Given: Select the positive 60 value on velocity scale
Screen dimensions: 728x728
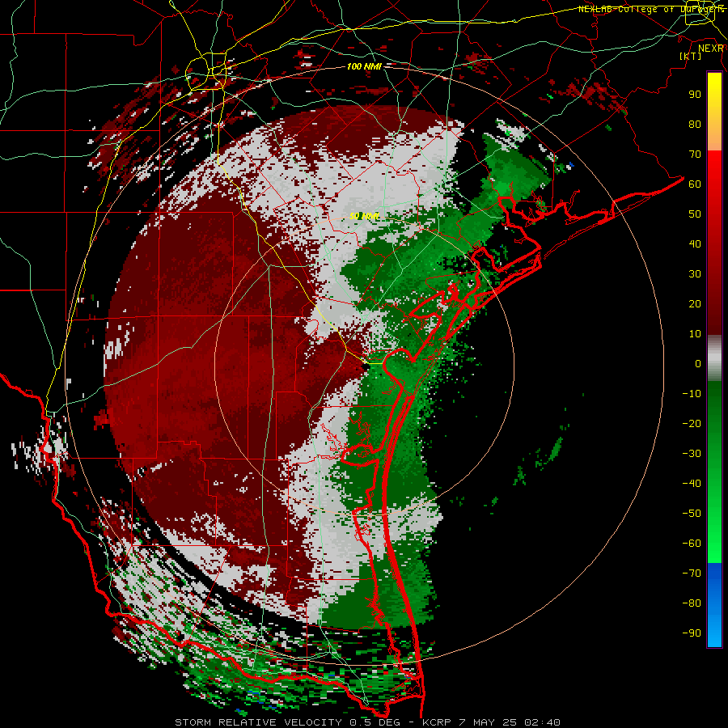Looking at the screenshot, I should pos(695,184).
